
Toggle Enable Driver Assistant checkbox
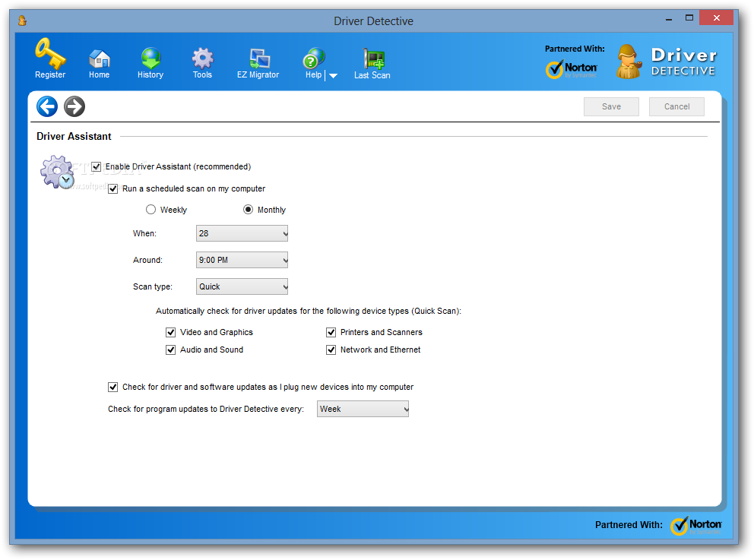coord(97,167)
